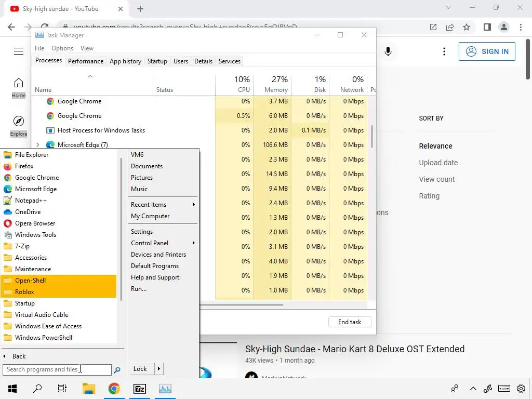Click the End task button

[x=350, y=322]
